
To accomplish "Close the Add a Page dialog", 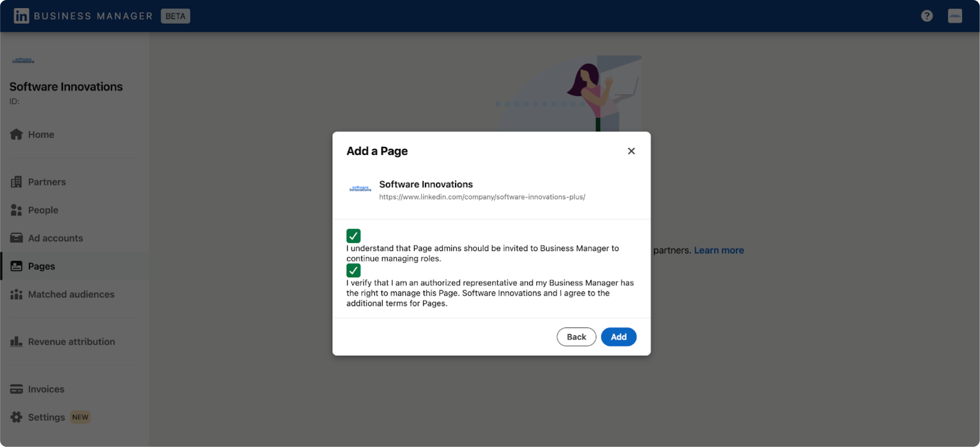I will tap(631, 151).
